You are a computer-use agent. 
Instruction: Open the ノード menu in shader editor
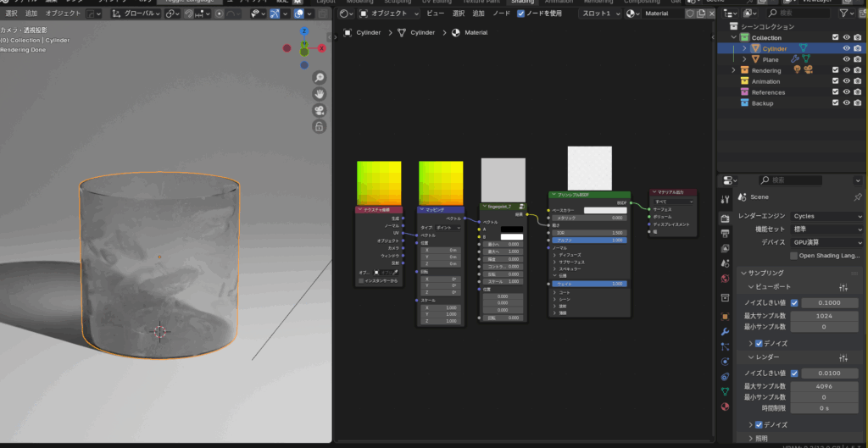pyautogui.click(x=501, y=14)
